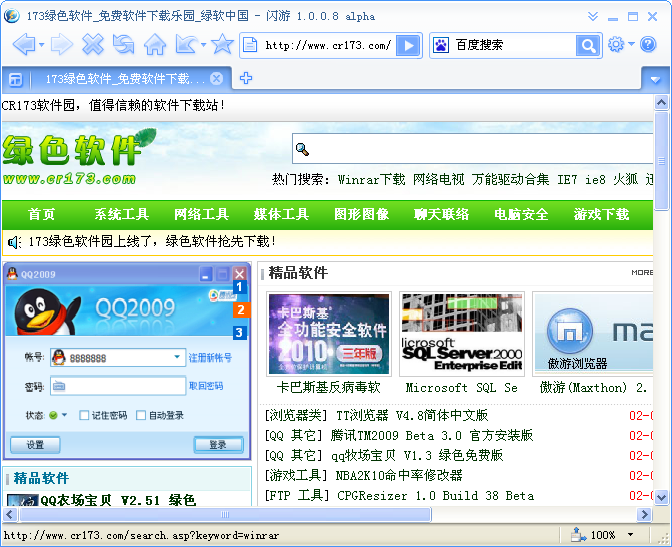Select slide number 3 on QQ banner

[x=240, y=333]
